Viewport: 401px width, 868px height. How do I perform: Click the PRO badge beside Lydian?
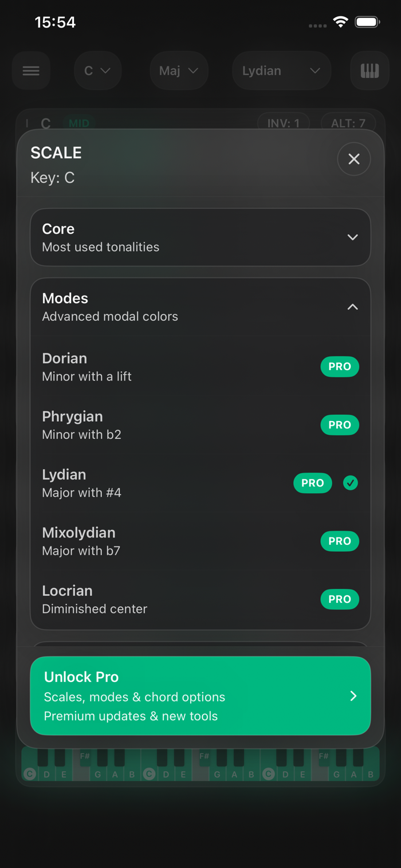(313, 483)
